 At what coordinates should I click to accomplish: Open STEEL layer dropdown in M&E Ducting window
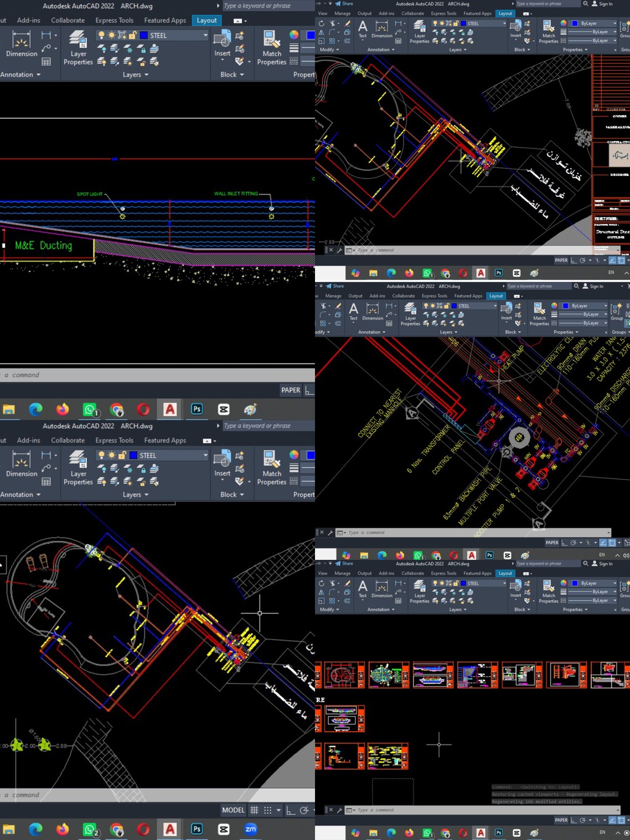point(205,35)
